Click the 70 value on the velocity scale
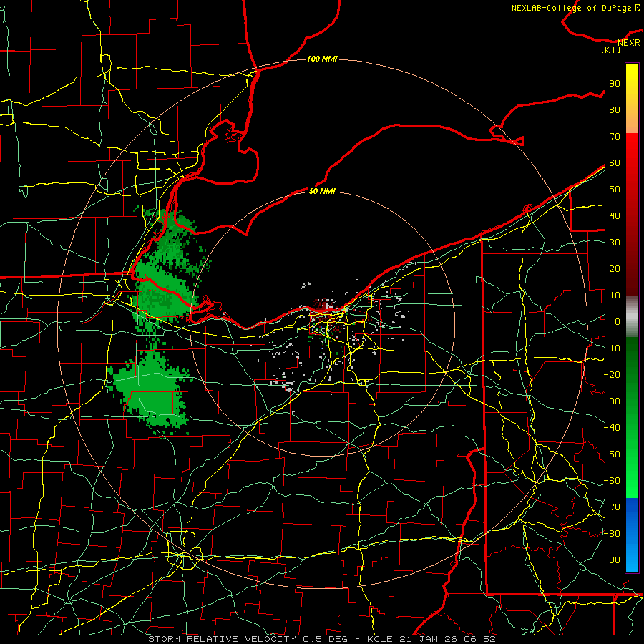This screenshot has width=644, height=644. [615, 137]
